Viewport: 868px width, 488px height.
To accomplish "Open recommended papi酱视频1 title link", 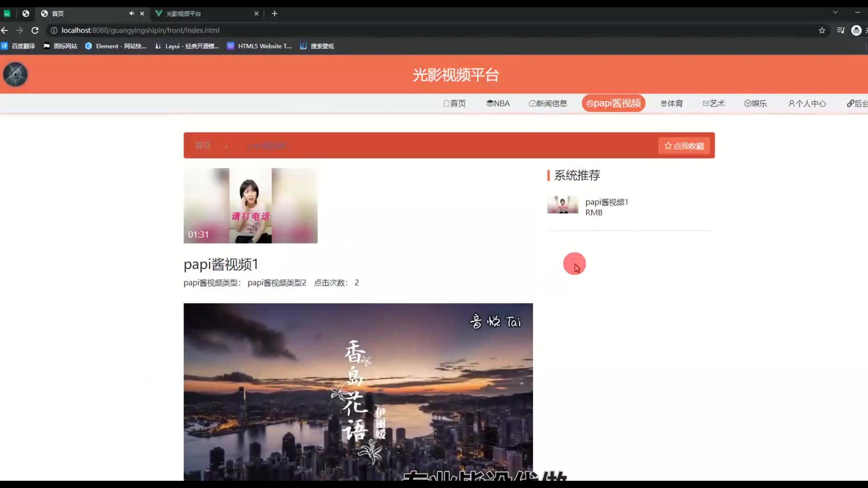I will pyautogui.click(x=607, y=202).
